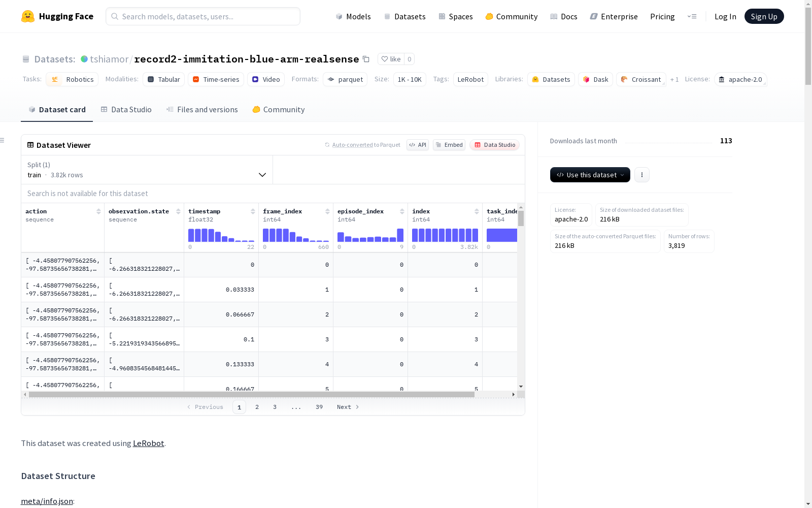Sort by the episode_index column
The width and height of the screenshot is (812, 508).
click(402, 211)
